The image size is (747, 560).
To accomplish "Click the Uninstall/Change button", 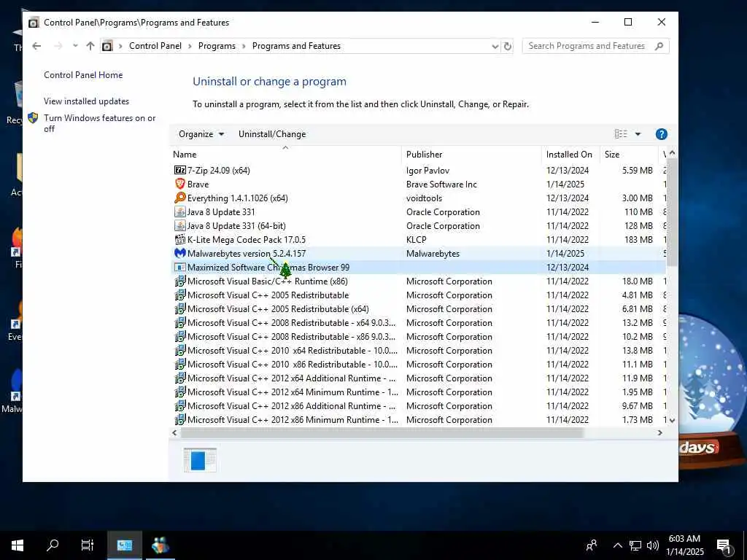I will click(x=272, y=134).
